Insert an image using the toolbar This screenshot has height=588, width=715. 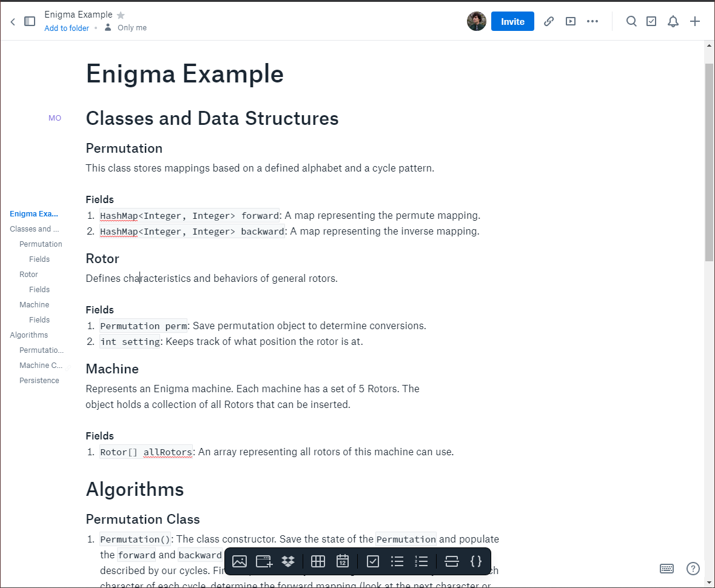pos(240,561)
